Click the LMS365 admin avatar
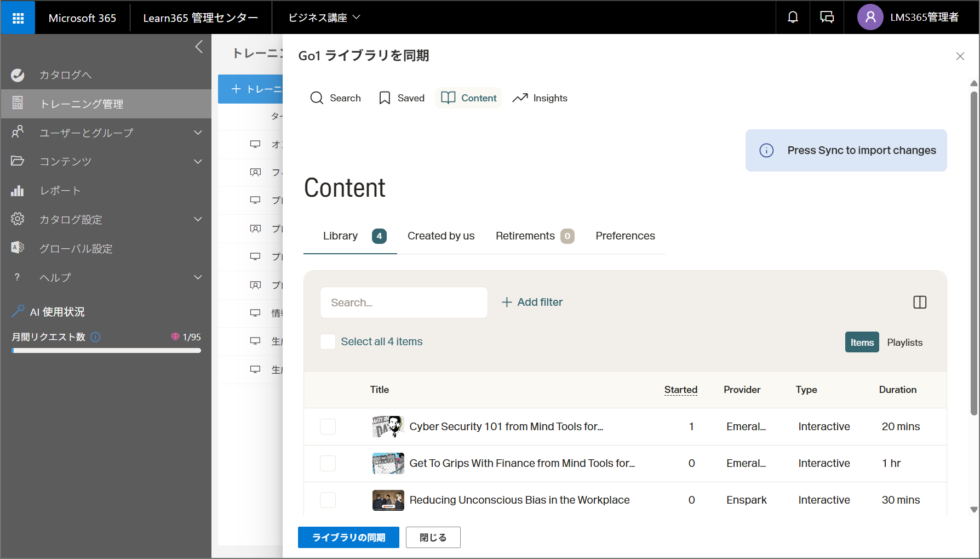 [x=870, y=18]
